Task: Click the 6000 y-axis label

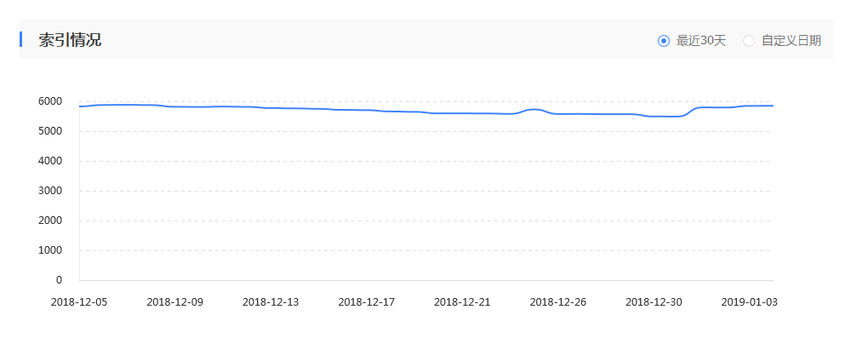Action: 48,101
